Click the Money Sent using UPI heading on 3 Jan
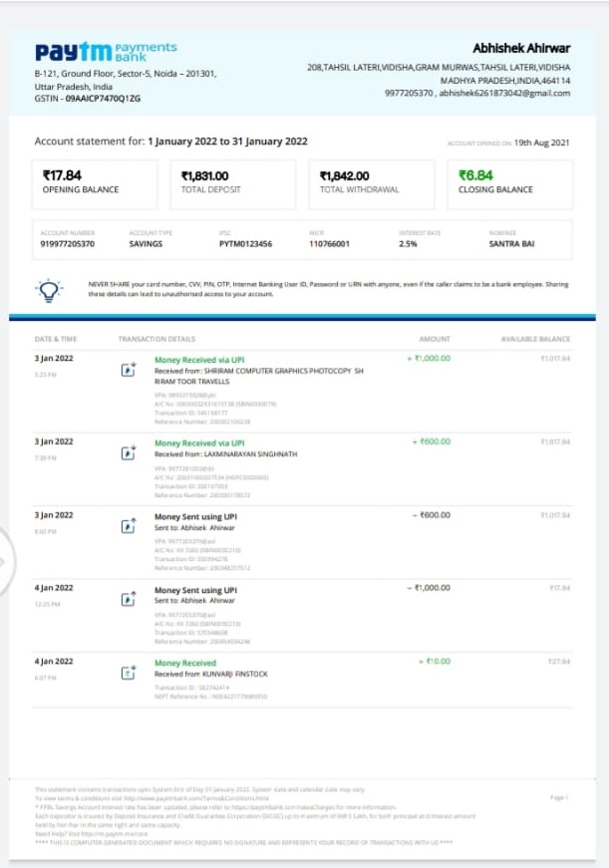This screenshot has height=868, width=609. [x=195, y=516]
